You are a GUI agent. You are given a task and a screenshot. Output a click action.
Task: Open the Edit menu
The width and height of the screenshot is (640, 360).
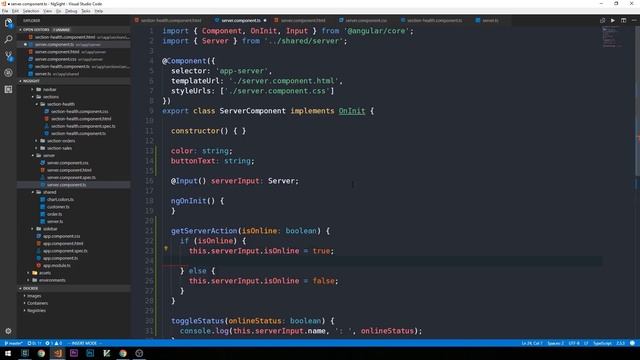point(15,11)
